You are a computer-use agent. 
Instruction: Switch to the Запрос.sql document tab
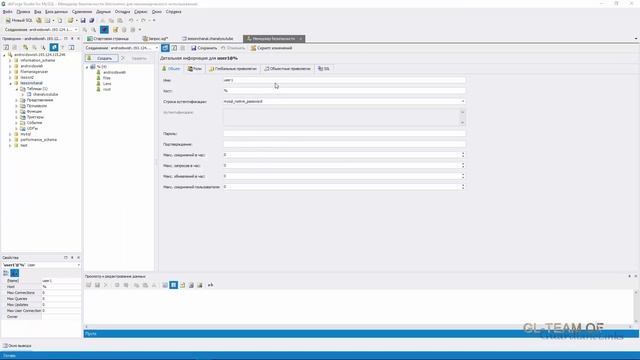[x=156, y=38]
